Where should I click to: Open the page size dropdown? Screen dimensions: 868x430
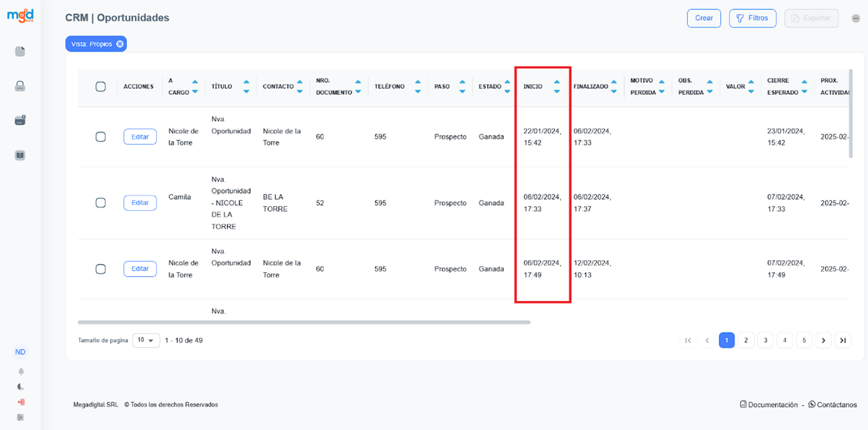click(146, 340)
